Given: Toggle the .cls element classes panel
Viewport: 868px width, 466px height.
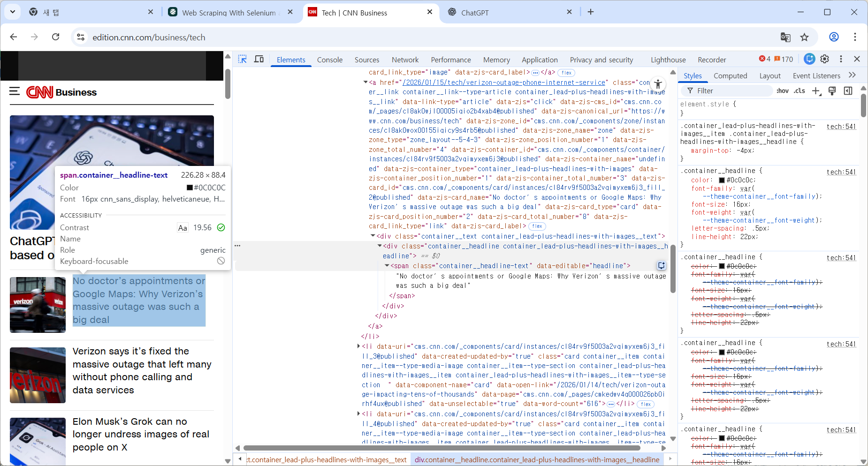Looking at the screenshot, I should [799, 91].
